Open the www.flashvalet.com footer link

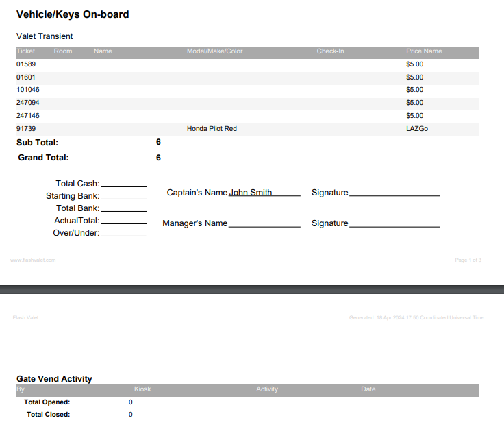pyautogui.click(x=33, y=260)
